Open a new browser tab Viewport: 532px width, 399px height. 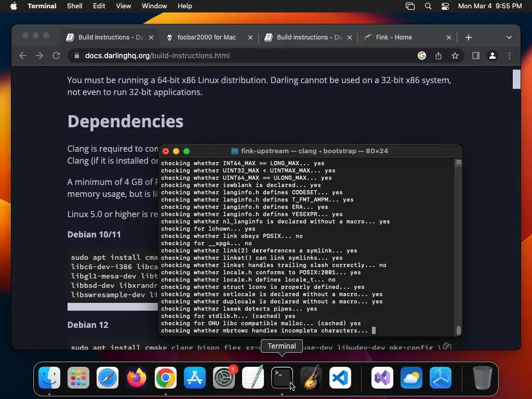[469, 37]
